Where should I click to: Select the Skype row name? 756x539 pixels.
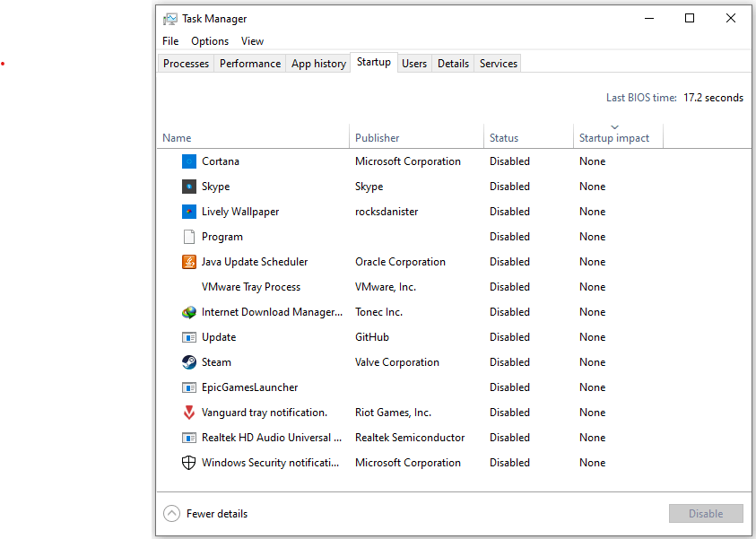(215, 187)
